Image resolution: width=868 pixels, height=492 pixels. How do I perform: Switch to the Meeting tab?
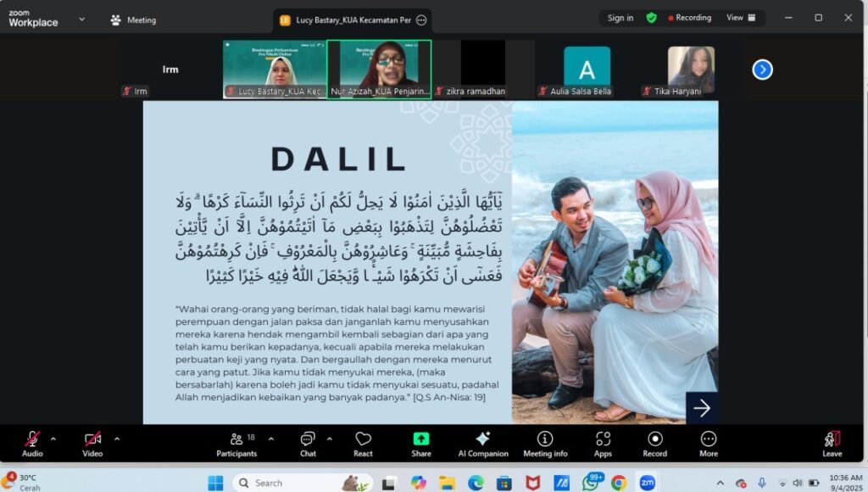[134, 20]
